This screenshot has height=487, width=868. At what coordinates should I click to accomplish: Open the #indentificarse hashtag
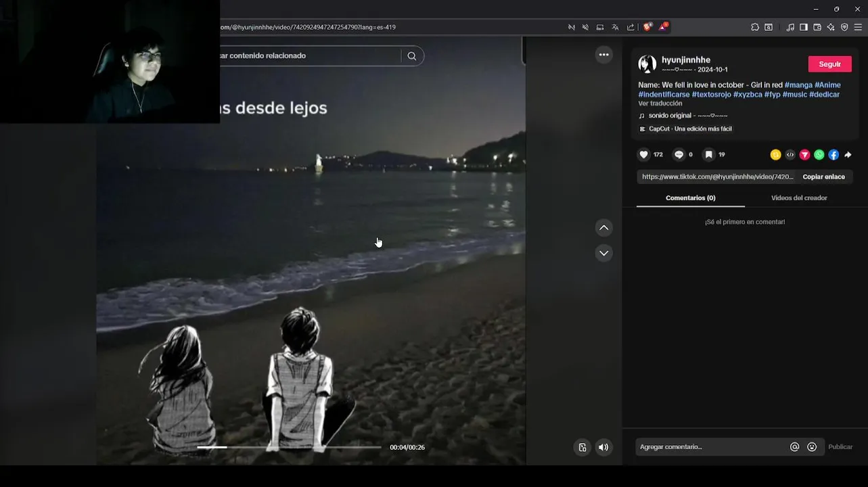(664, 94)
